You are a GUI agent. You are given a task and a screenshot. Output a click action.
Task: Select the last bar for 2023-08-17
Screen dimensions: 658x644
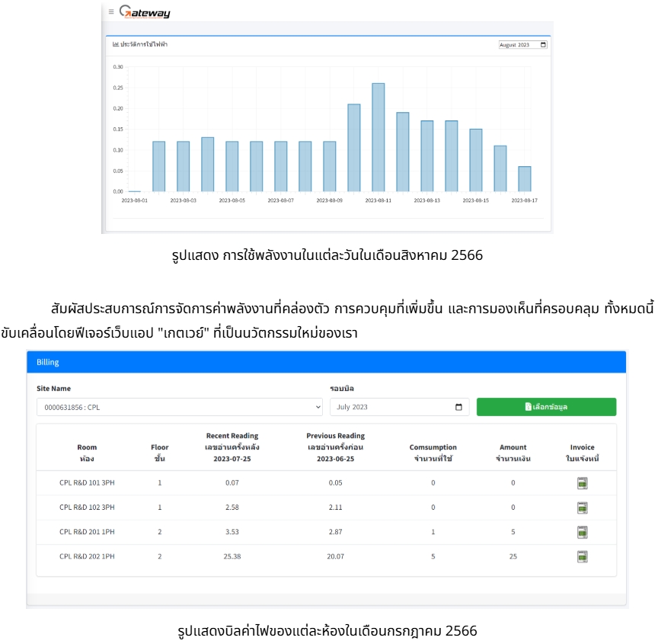(x=524, y=178)
